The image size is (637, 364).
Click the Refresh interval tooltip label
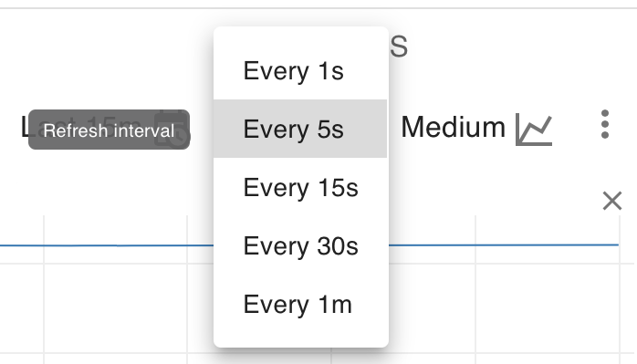point(109,130)
